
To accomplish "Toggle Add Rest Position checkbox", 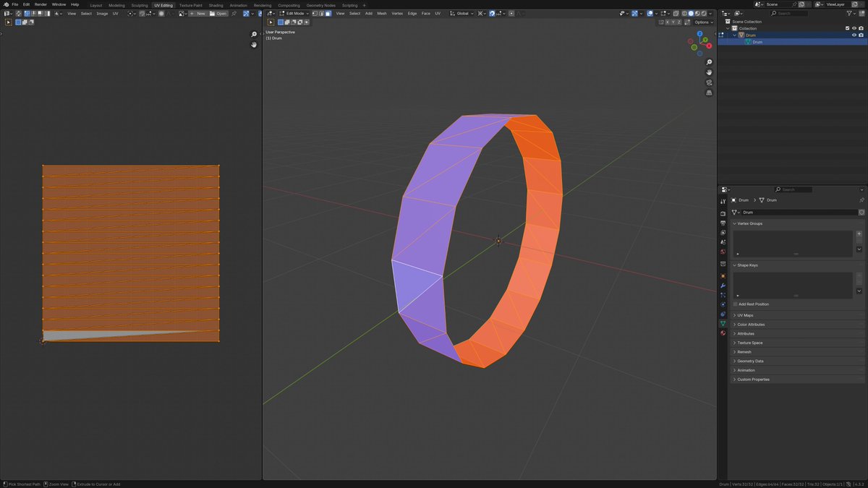I will (x=735, y=304).
